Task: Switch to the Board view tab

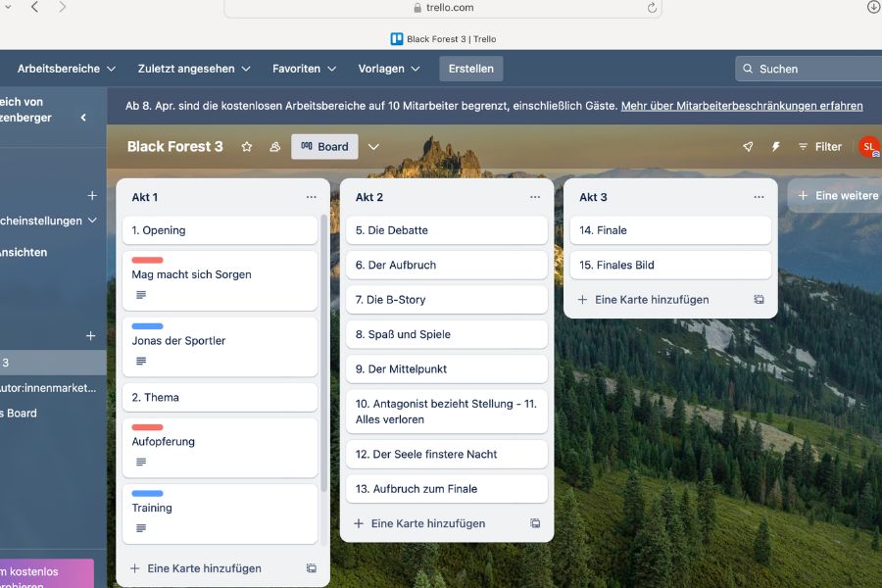Action: tap(324, 146)
